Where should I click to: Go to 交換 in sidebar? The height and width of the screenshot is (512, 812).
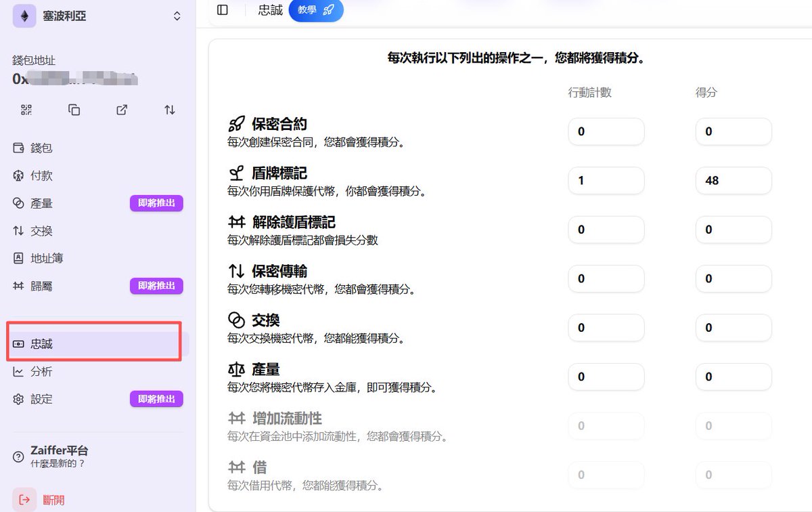tap(98, 231)
